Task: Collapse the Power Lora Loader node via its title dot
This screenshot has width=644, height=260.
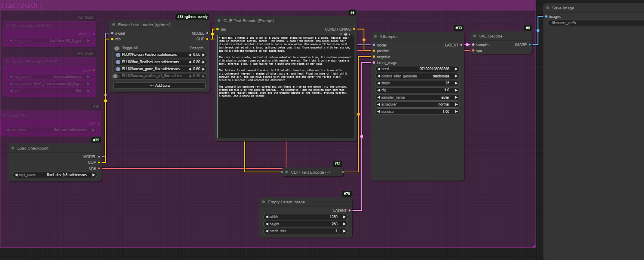Action: 114,25
